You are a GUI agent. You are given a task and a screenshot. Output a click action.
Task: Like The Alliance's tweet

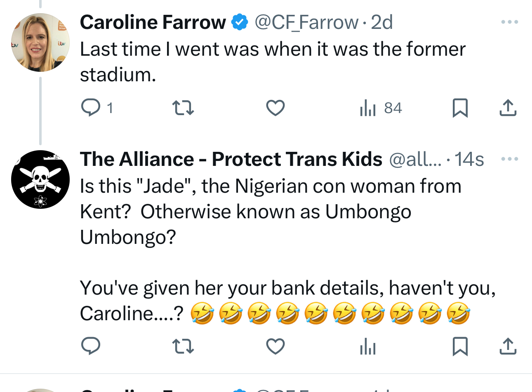[275, 346]
